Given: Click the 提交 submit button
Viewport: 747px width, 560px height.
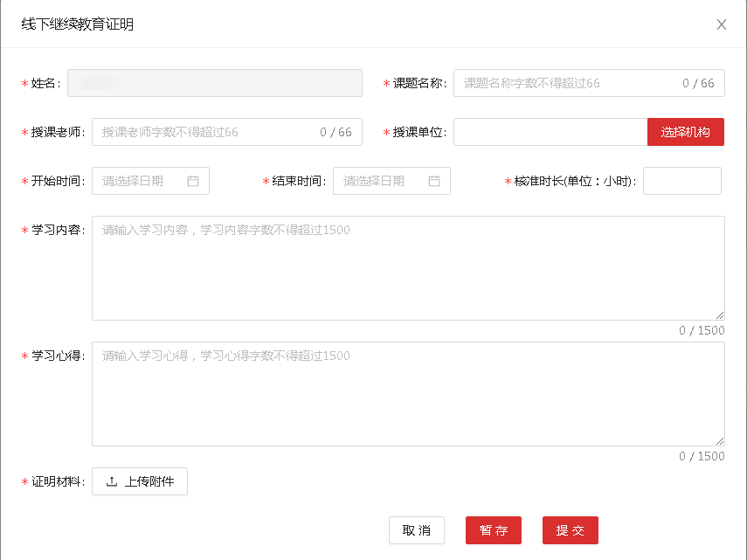Looking at the screenshot, I should (x=570, y=530).
